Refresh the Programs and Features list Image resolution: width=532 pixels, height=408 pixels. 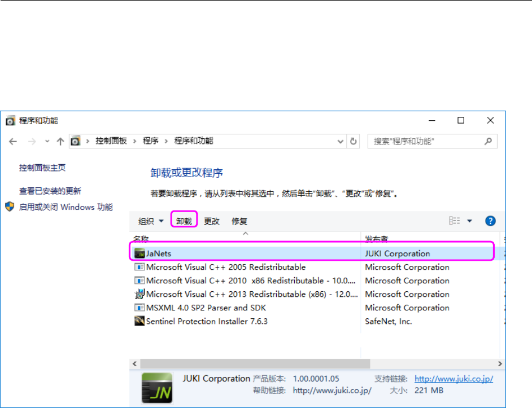pos(353,141)
